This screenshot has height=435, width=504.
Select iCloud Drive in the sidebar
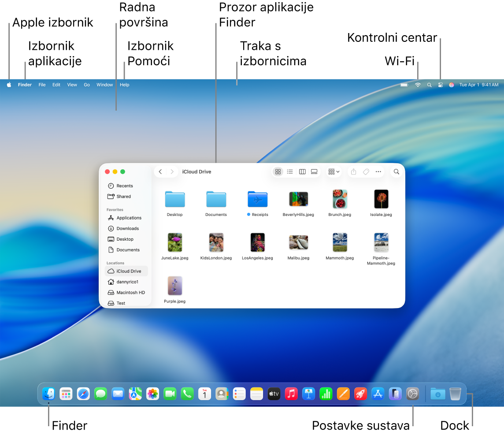pos(129,271)
